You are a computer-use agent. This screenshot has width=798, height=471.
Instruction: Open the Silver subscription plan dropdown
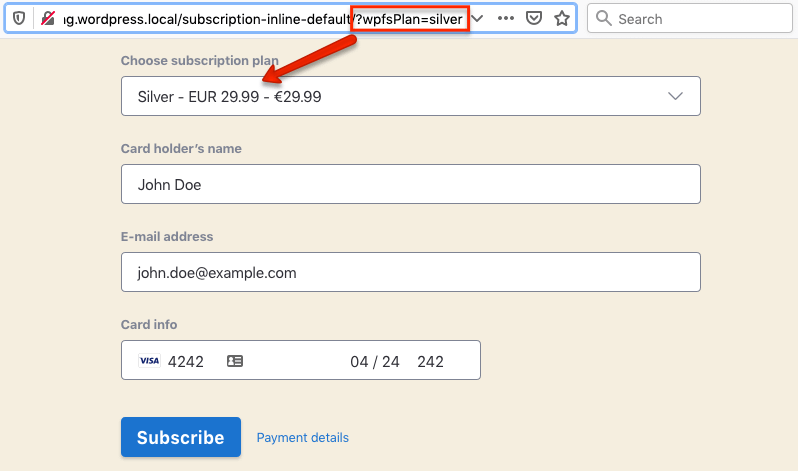pyautogui.click(x=400, y=97)
